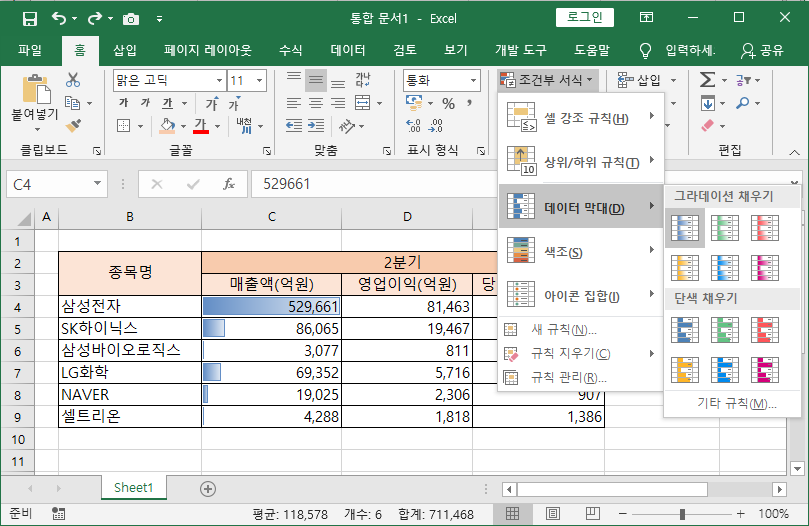Click the Page Layout view icon
Image resolution: width=809 pixels, height=526 pixels.
(553, 513)
